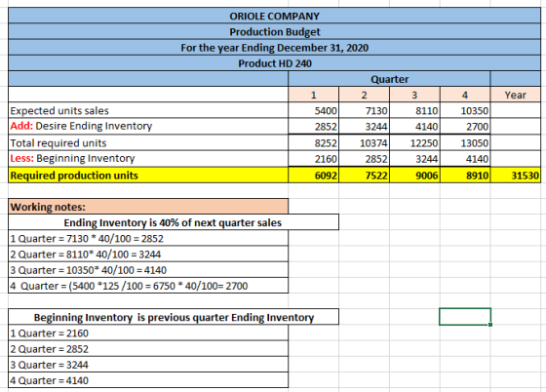
Task: Click the '3 Quarter = 10350* 40/100 = 4140' note
Action: pyautogui.click(x=148, y=270)
